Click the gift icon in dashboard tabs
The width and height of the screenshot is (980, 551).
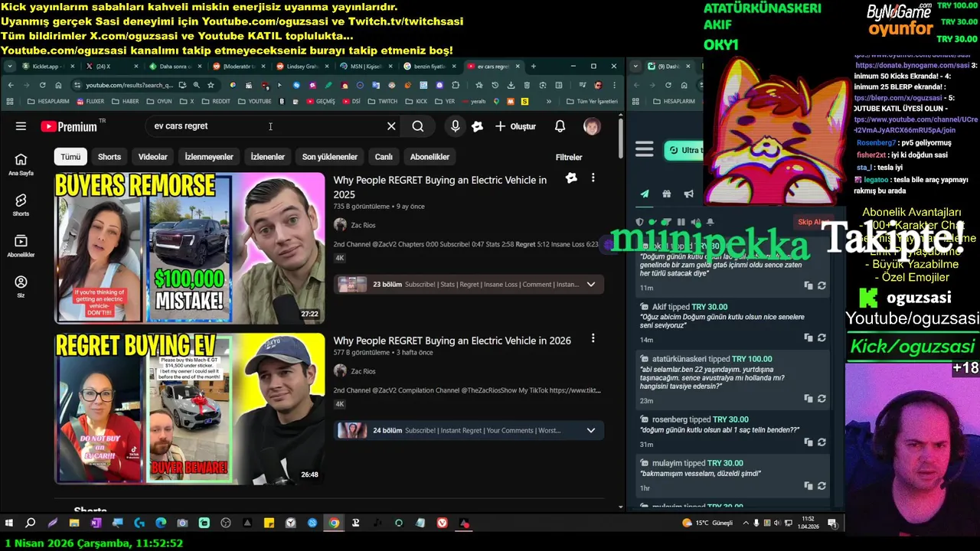tap(667, 194)
